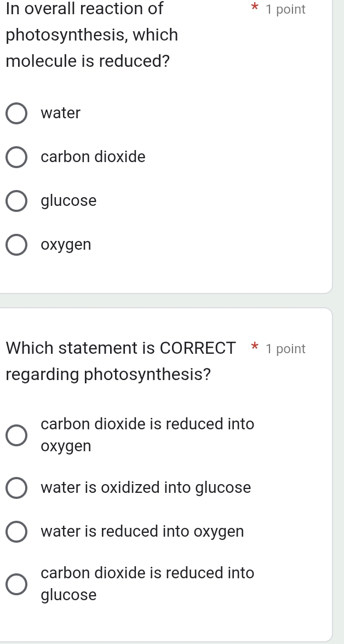Choose "water is oxidized into glucose"

point(16,487)
